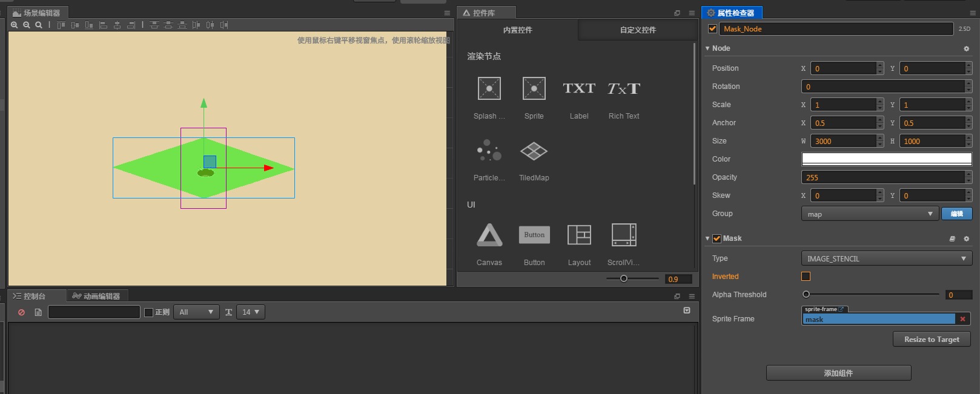Click the Resize to Target button
Screen dimensions: 980x394
click(x=932, y=339)
